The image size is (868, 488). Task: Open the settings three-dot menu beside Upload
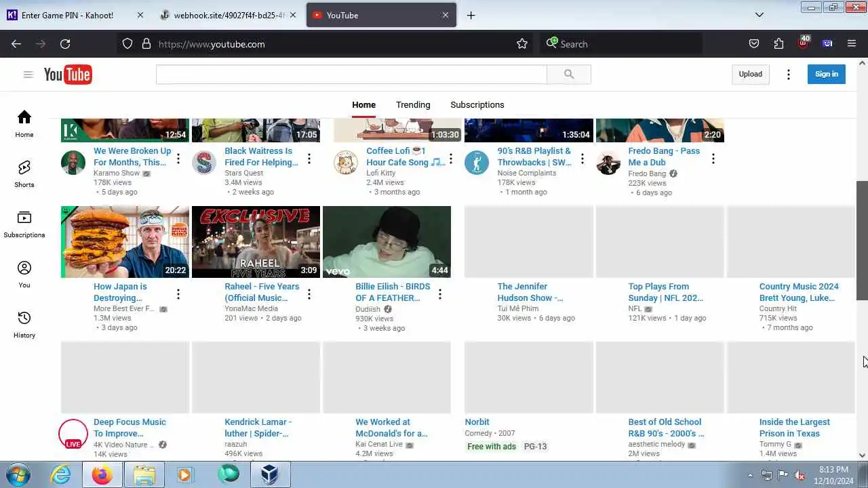click(788, 75)
